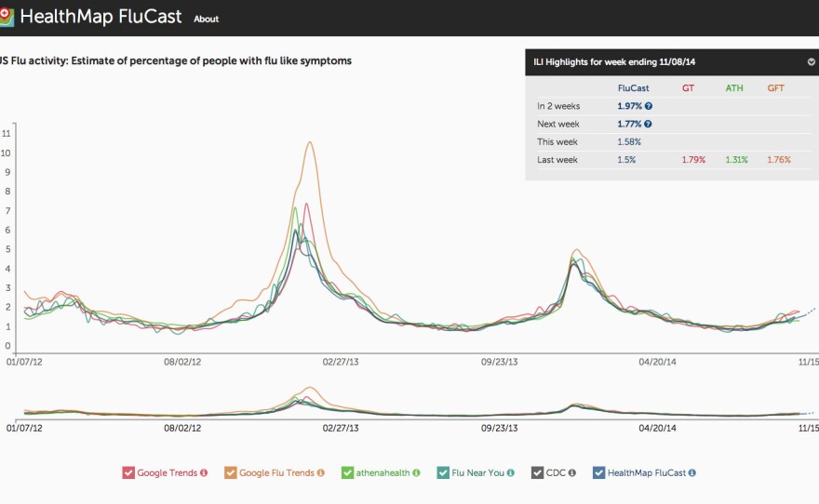
Task: Toggle the CDC data checkbox
Action: 537,472
